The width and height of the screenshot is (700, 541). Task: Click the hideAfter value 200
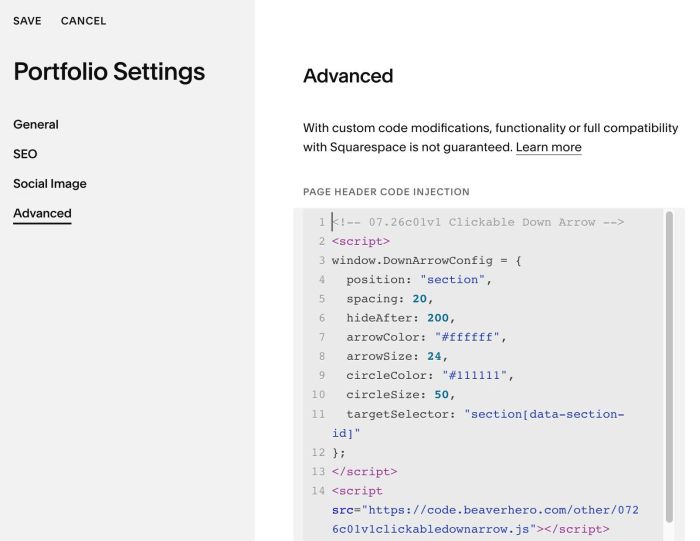click(x=438, y=318)
